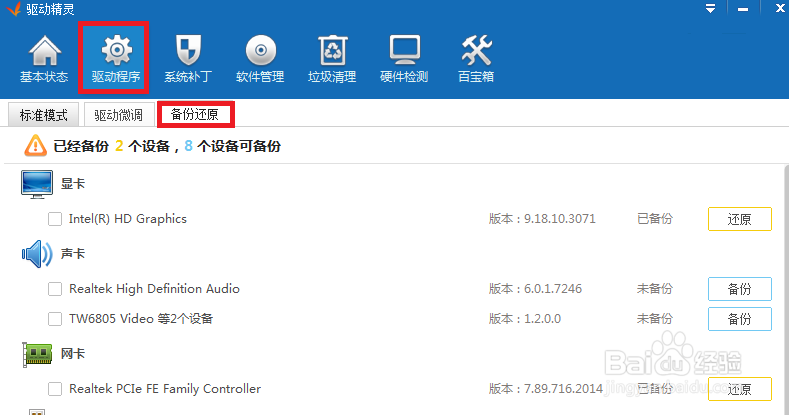Restore Realtek PCIe FE Family Controller with 还原
The width and height of the screenshot is (789, 415).
coord(740,389)
